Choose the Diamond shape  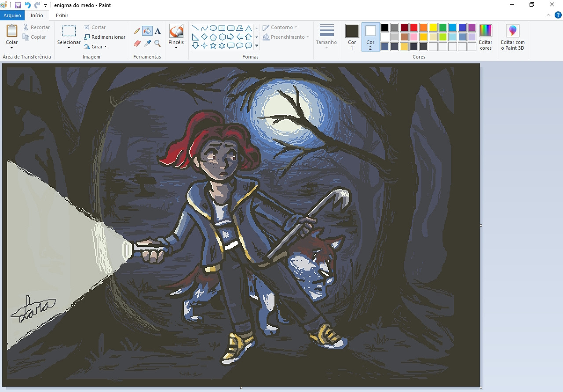pos(205,37)
